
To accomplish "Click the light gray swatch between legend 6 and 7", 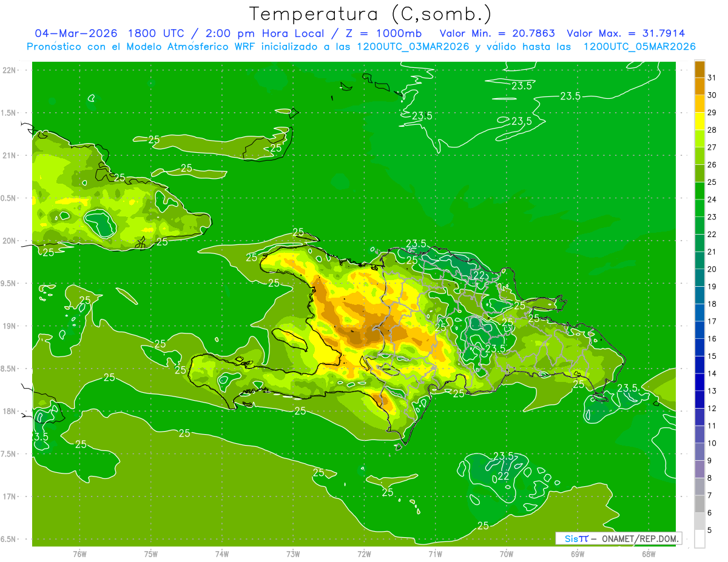I will pyautogui.click(x=699, y=504).
